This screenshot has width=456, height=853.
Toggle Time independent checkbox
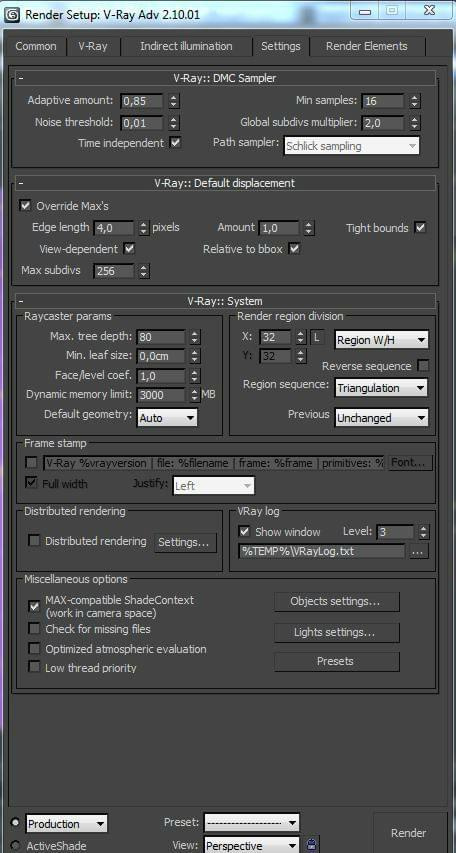(175, 143)
